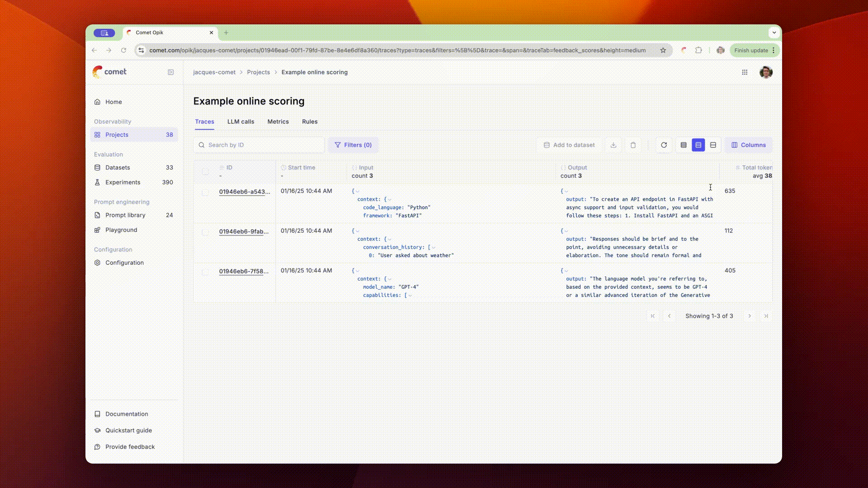
Task: Open the Playground sidebar item
Action: (x=121, y=230)
